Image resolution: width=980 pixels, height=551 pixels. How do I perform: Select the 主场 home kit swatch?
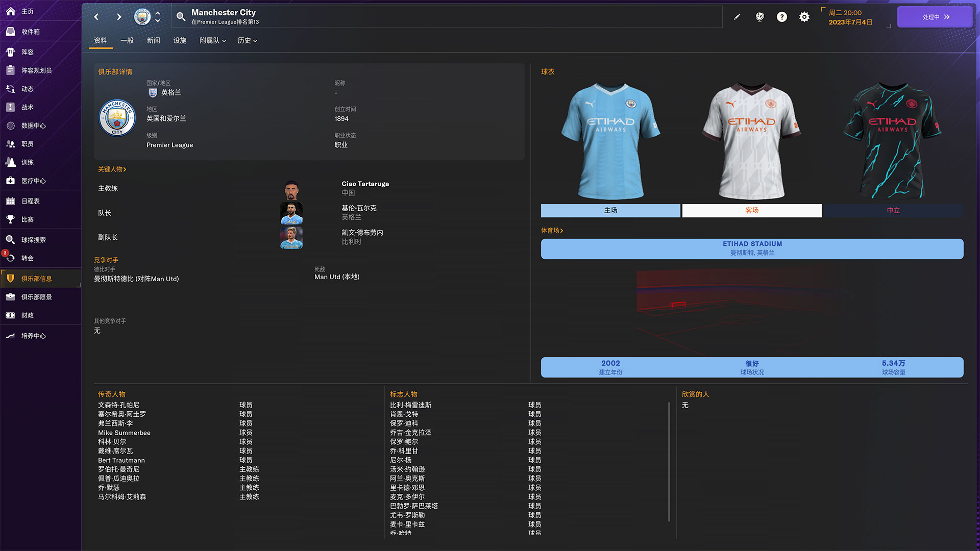tap(610, 211)
